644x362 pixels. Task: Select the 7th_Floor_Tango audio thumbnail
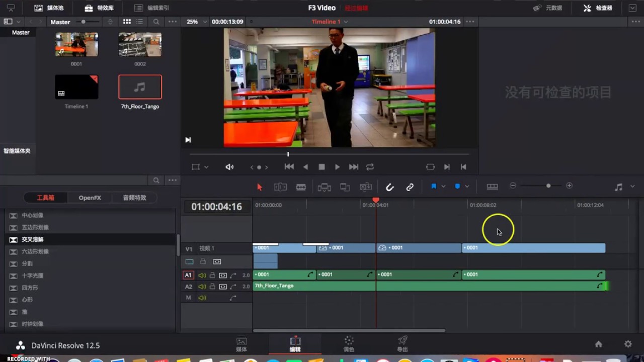140,87
